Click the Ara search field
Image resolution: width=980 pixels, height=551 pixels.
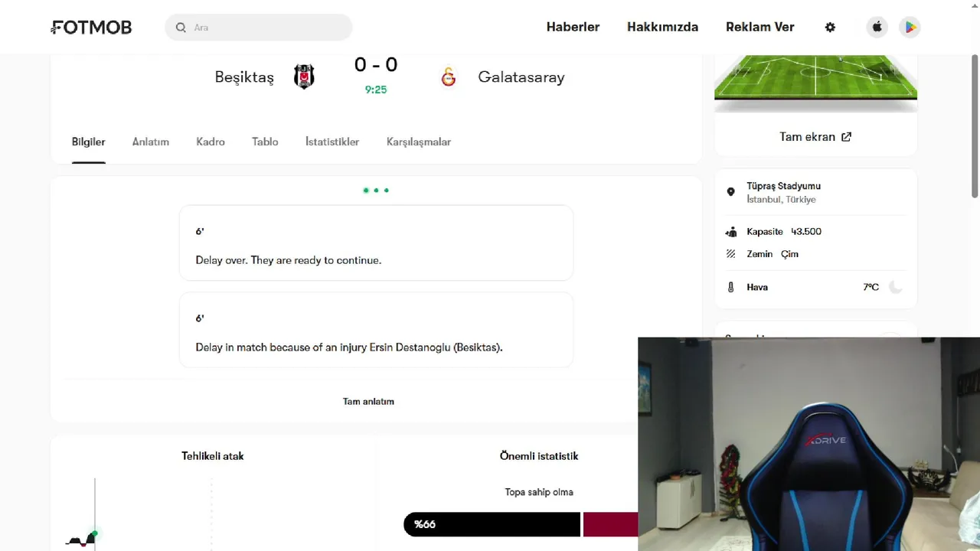(268, 28)
